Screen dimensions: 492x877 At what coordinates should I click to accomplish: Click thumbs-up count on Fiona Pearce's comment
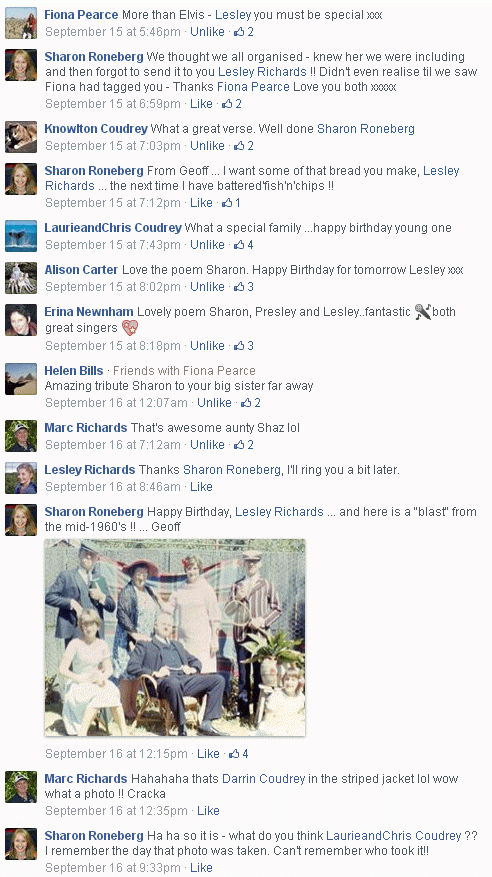pos(244,32)
